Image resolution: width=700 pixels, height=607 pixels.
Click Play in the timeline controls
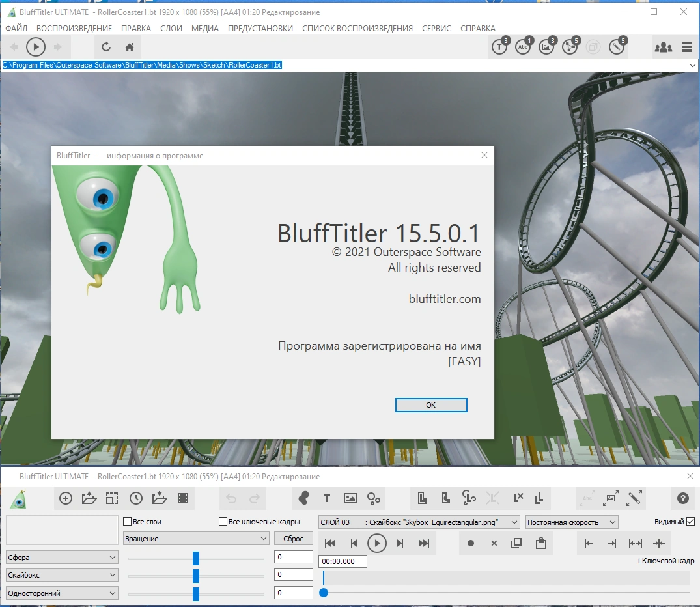click(x=377, y=543)
